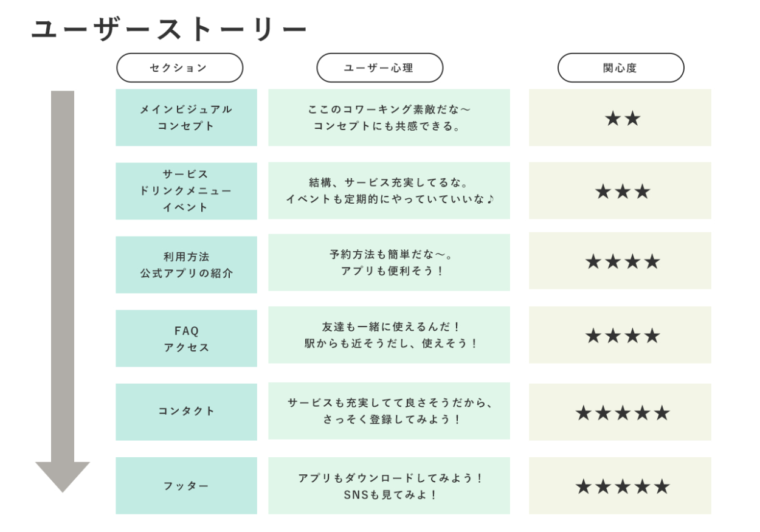This screenshot has height=532, width=760.
Task: Click the 利用方法 公式アプリの紹介 section box
Action: [x=186, y=265]
